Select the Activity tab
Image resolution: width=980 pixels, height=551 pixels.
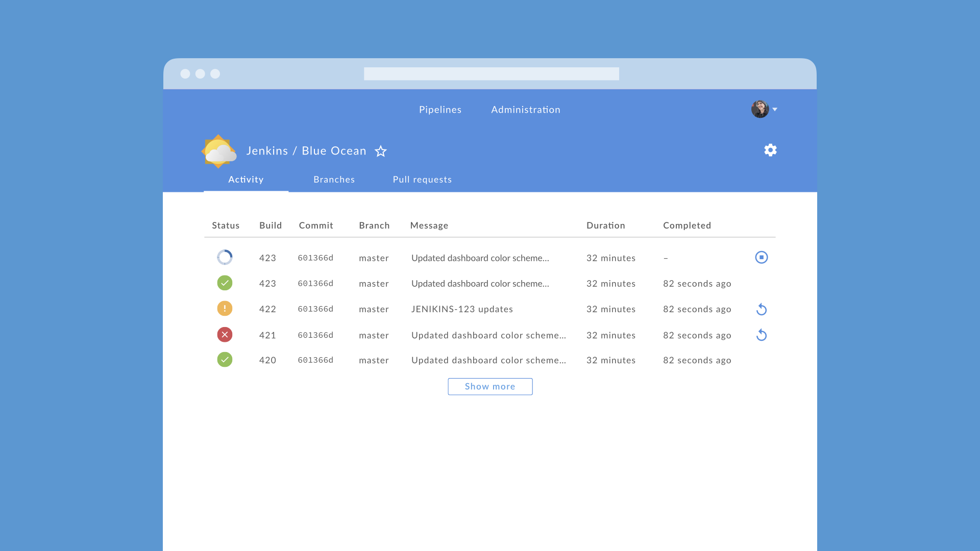click(x=246, y=180)
